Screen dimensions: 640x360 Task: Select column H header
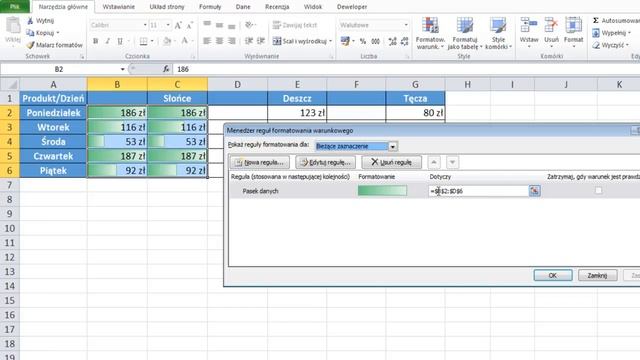click(467, 84)
